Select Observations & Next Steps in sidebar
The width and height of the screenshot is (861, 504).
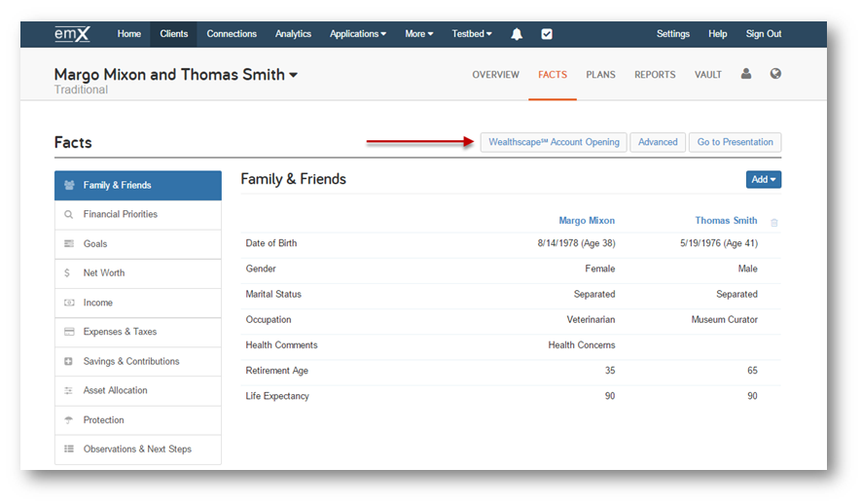click(138, 450)
